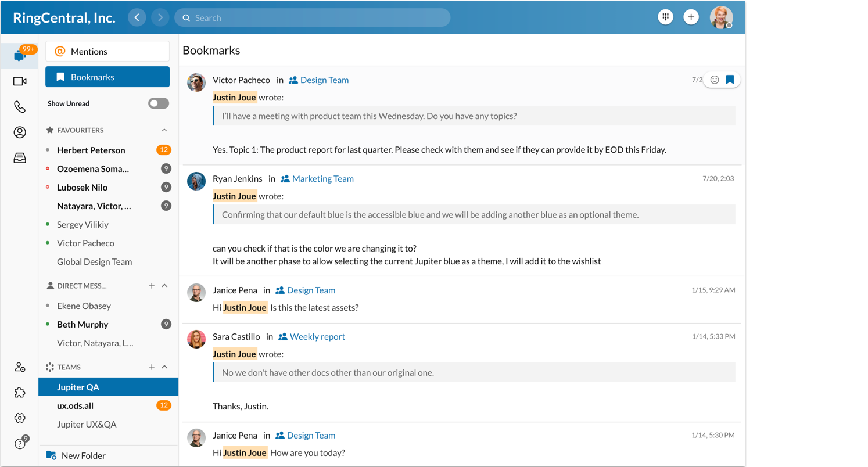Add emoji reaction to Victor Pacheco's message

[715, 80]
